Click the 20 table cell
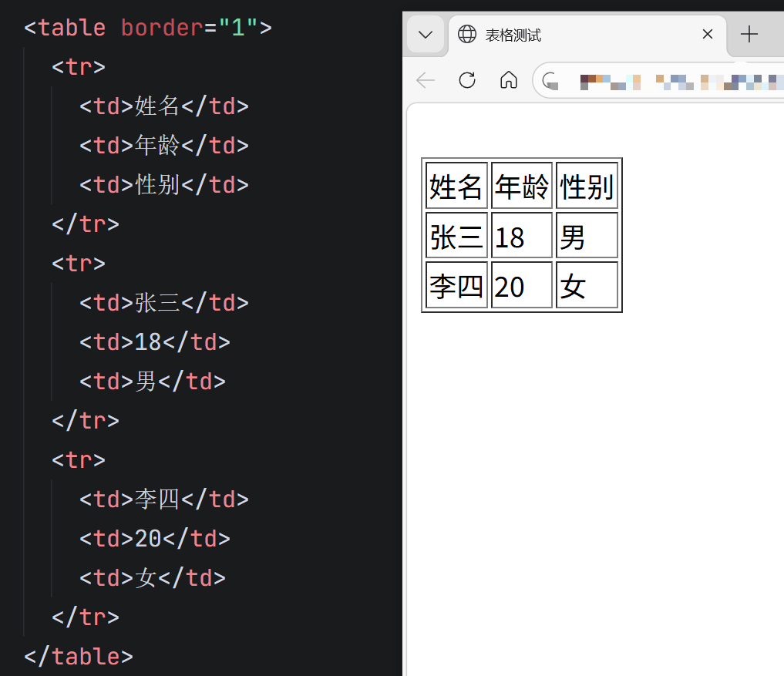The width and height of the screenshot is (784, 676). [521, 284]
